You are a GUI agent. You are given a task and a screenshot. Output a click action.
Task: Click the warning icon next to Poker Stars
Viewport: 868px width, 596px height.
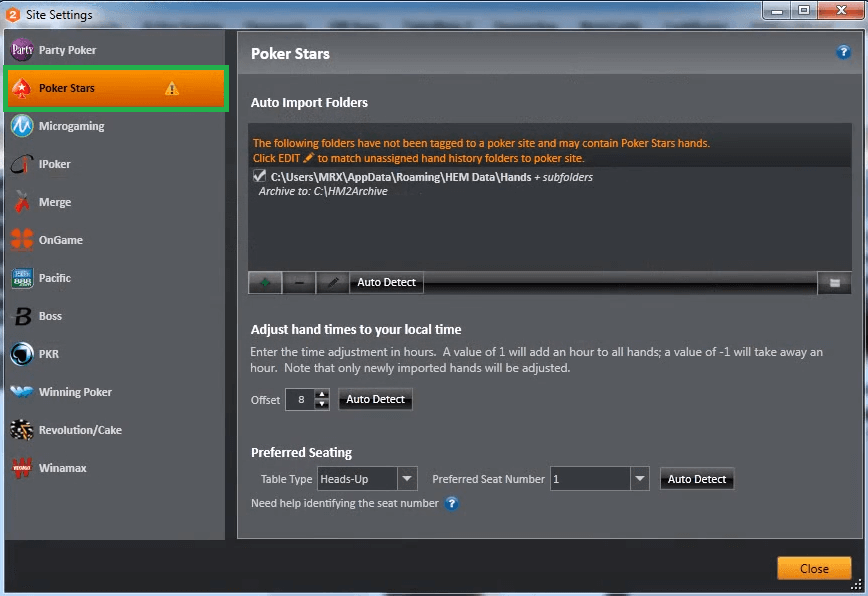(x=172, y=89)
